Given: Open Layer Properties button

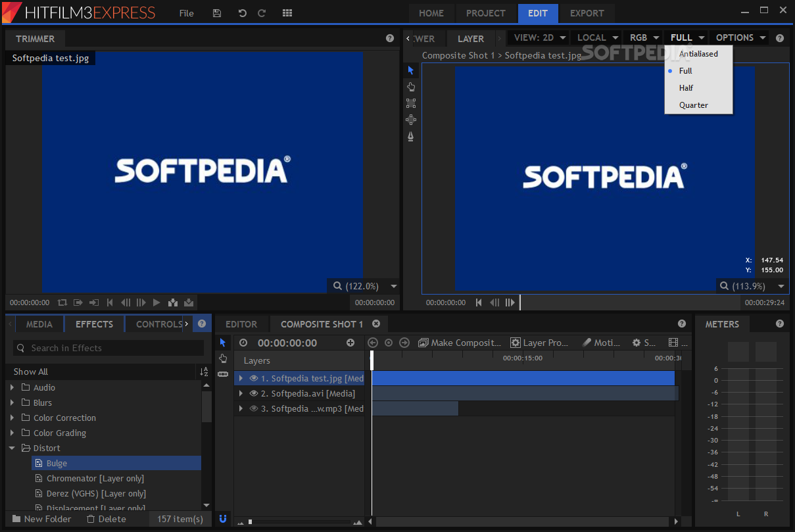Looking at the screenshot, I should click(x=539, y=343).
